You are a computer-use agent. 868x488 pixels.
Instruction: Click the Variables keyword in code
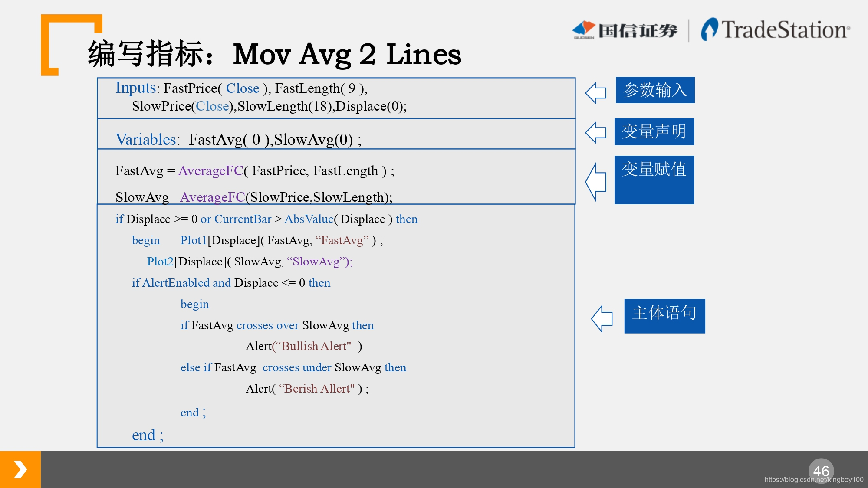(x=146, y=139)
